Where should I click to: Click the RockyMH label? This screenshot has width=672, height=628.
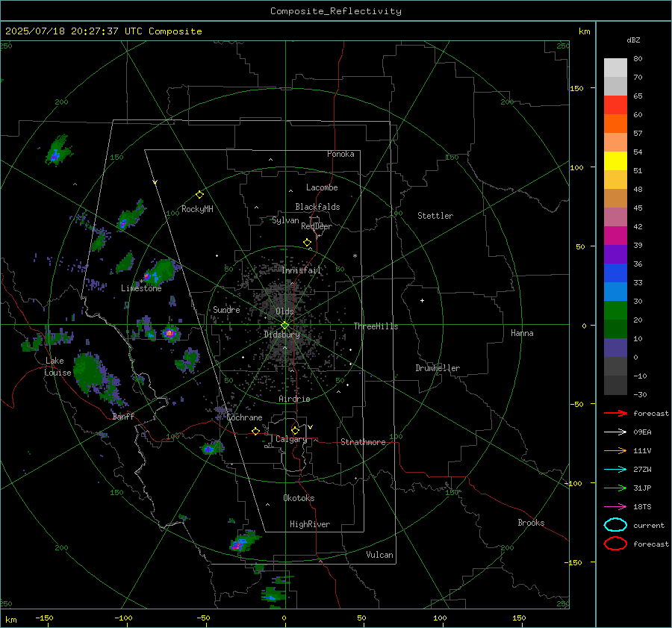click(197, 209)
